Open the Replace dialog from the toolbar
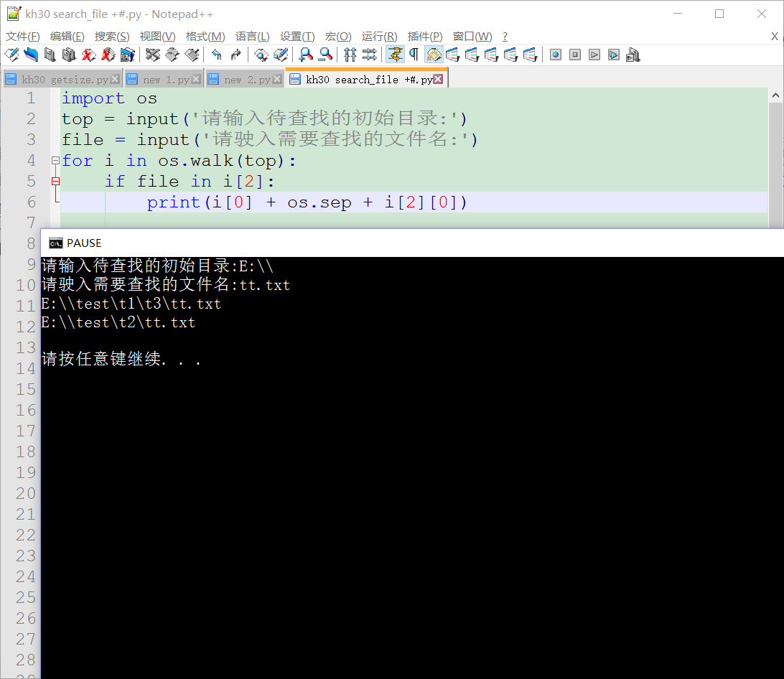The width and height of the screenshot is (784, 679). [280, 55]
